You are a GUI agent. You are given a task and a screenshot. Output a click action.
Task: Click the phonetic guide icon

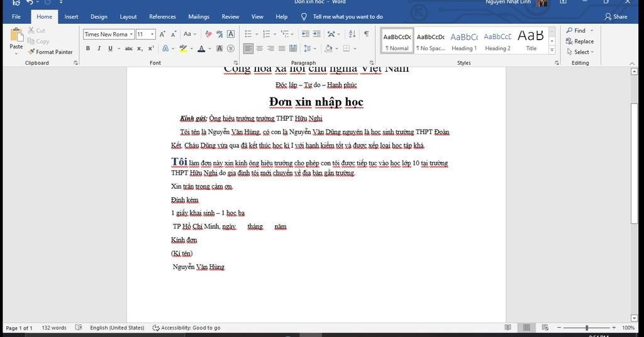[x=219, y=34]
